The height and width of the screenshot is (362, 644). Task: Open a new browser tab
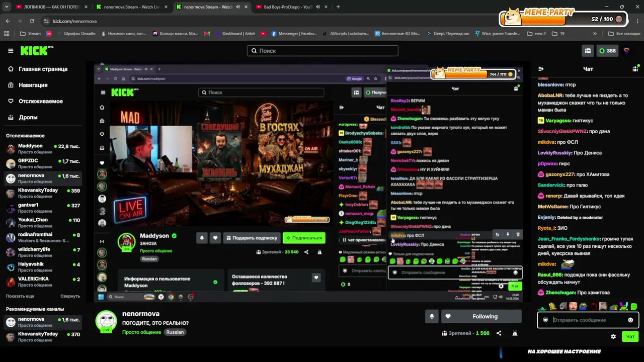point(338,7)
